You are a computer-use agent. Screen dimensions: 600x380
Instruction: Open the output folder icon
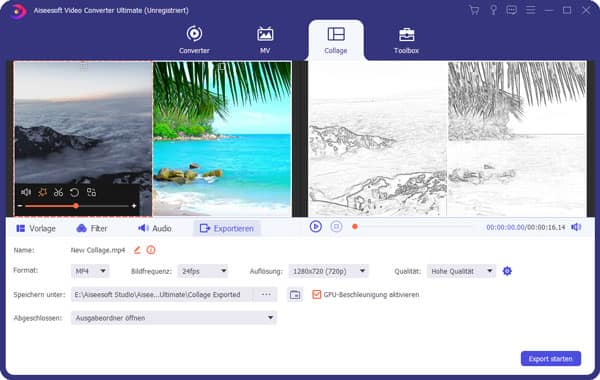pyautogui.click(x=295, y=295)
